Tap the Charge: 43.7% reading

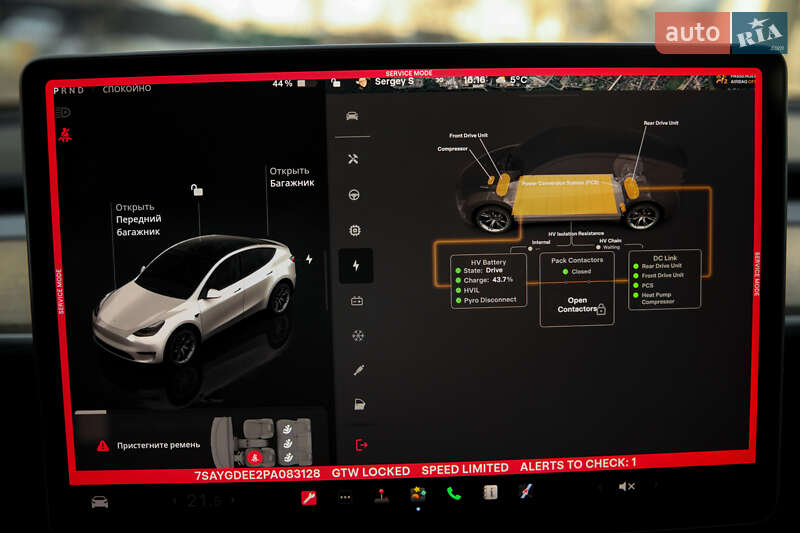(484, 280)
